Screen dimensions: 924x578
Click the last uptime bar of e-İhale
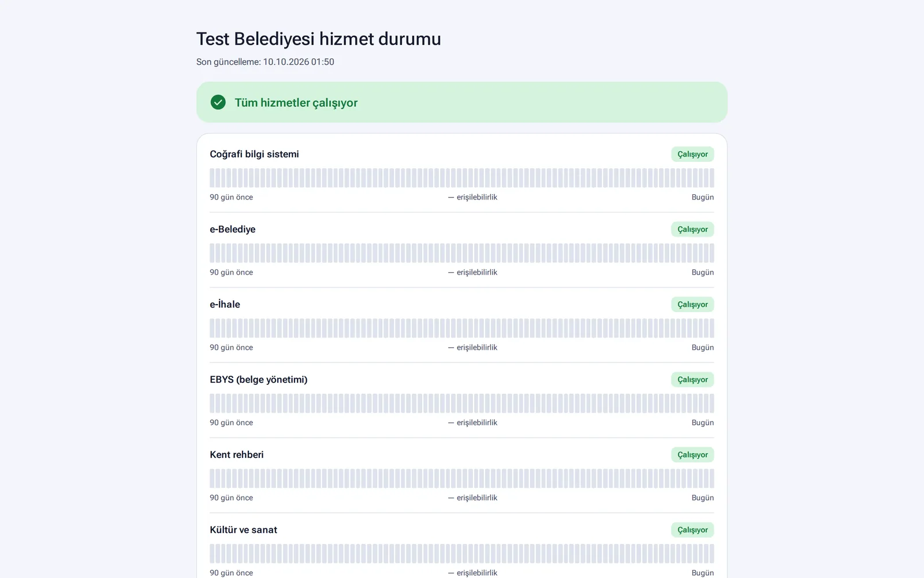711,328
